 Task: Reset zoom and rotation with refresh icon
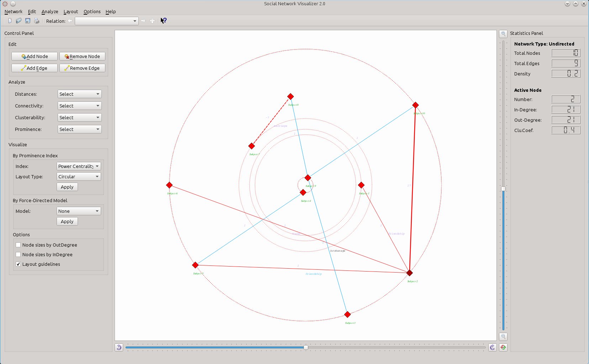503,347
